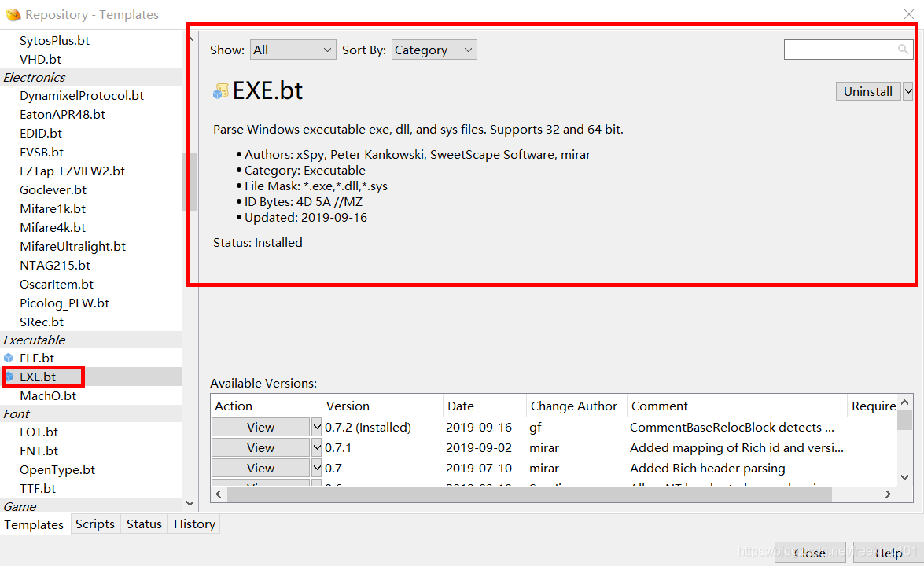Click versions table scroll-down arrow
Image resolution: width=924 pixels, height=566 pixels.
point(905,477)
